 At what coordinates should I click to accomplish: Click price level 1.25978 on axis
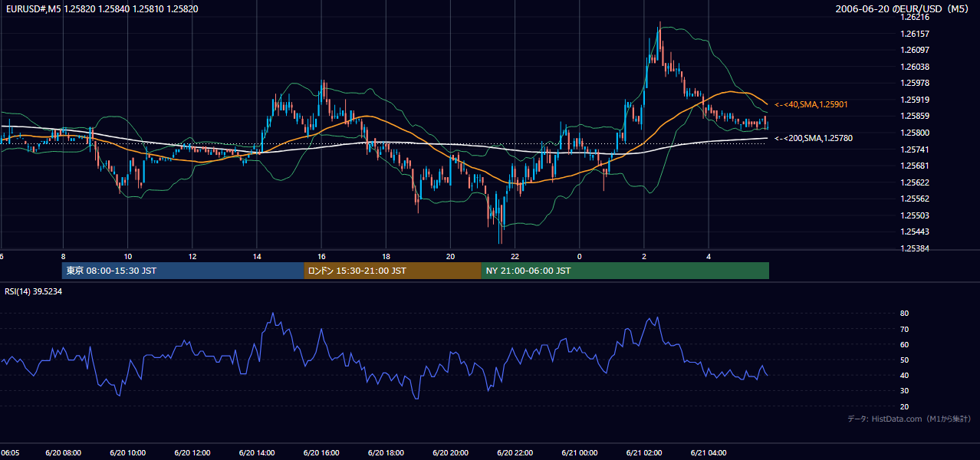(916, 83)
